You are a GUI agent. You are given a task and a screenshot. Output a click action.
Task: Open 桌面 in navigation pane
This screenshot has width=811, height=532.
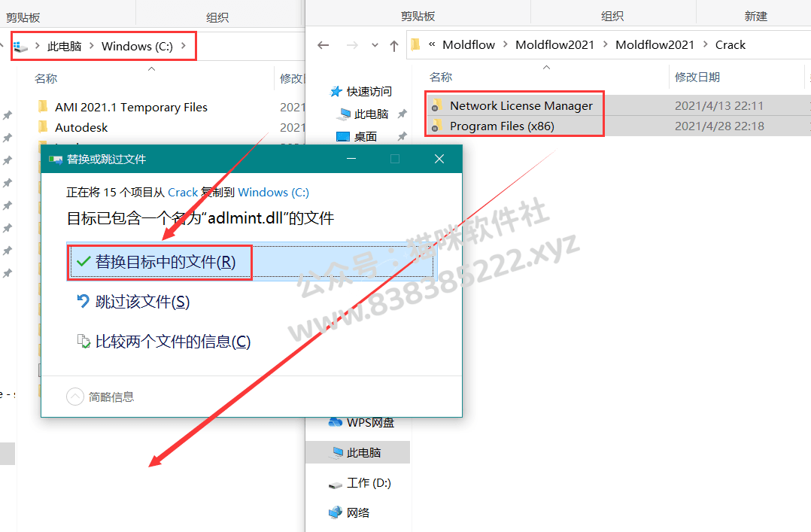point(365,137)
